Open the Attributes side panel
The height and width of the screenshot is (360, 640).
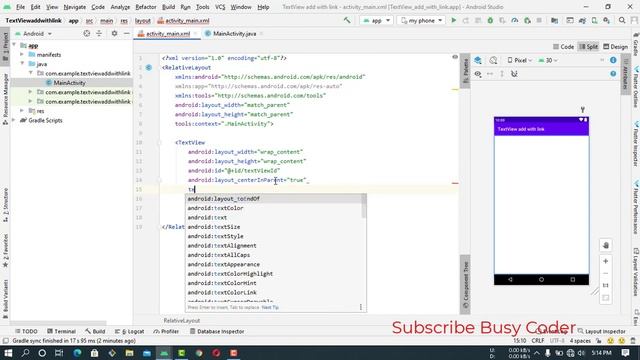625,74
